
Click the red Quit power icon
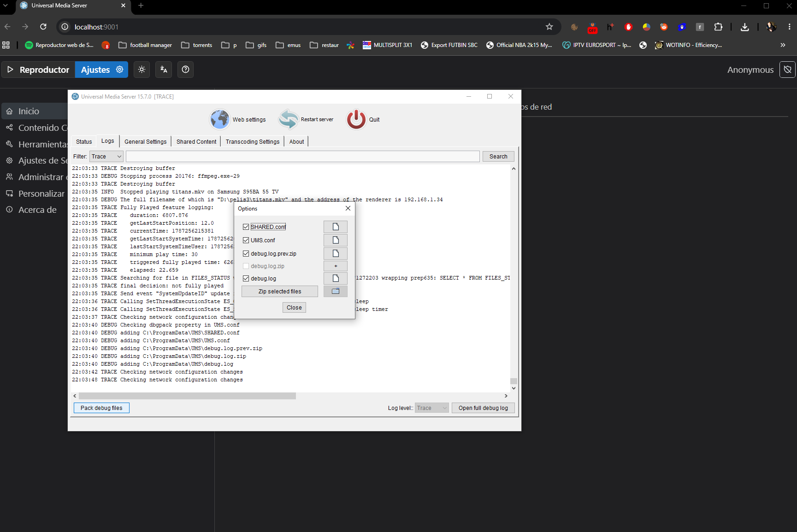click(356, 119)
